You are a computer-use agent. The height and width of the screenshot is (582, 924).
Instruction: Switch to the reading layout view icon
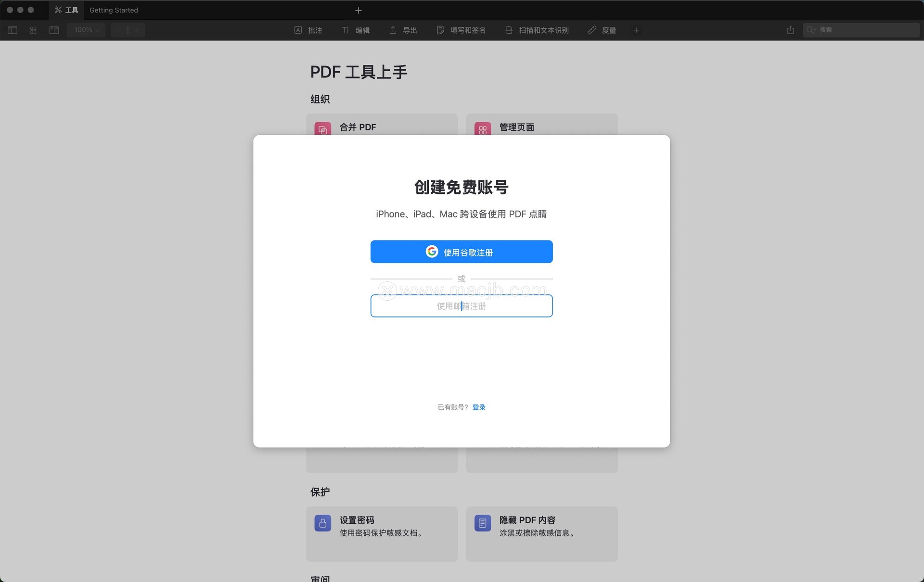pos(54,30)
